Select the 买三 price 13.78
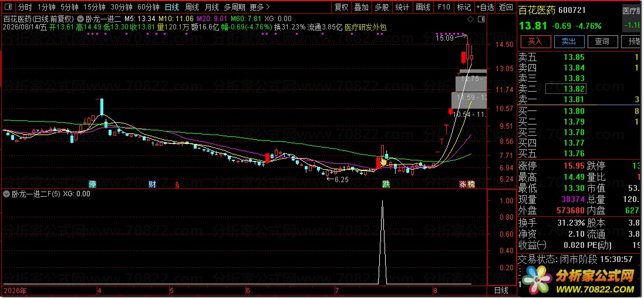This screenshot has height=299, width=644. (x=574, y=132)
